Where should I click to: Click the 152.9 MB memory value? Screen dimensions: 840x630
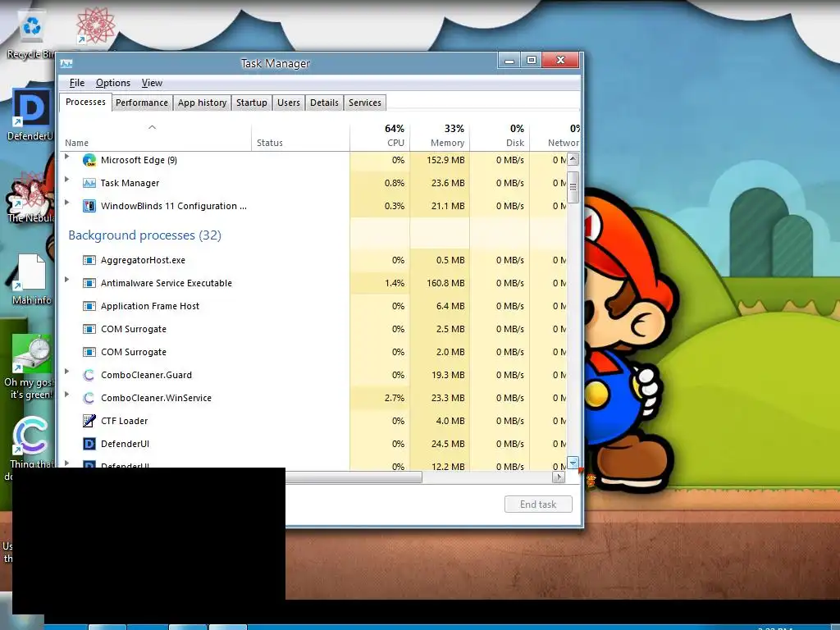(445, 160)
